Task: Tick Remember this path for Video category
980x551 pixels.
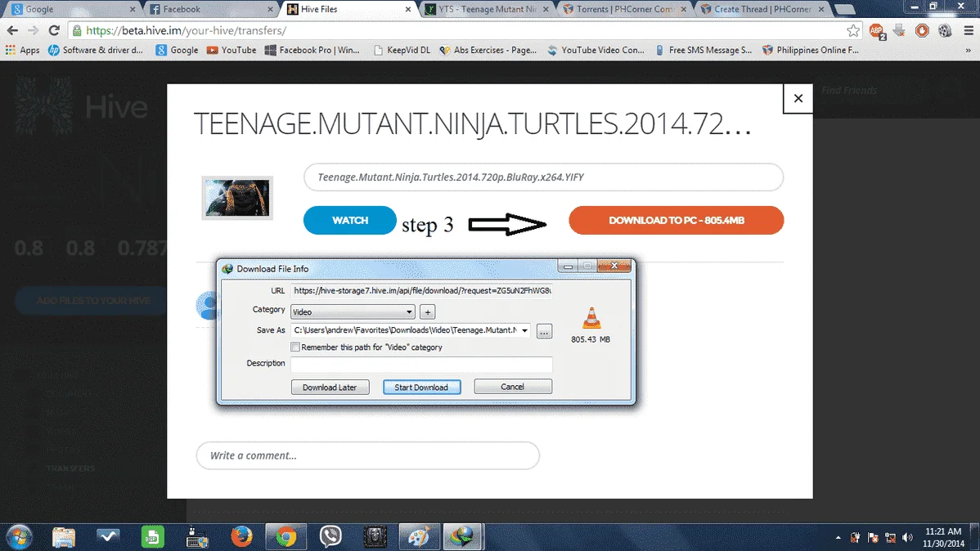Action: tap(295, 347)
